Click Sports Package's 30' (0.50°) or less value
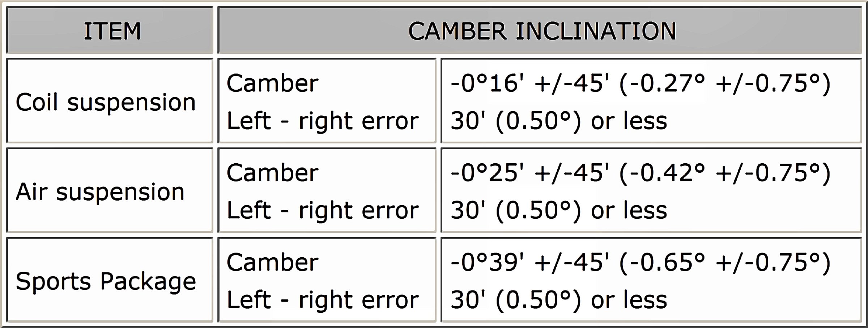Image resolution: width=868 pixels, height=328 pixels. pyautogui.click(x=559, y=300)
